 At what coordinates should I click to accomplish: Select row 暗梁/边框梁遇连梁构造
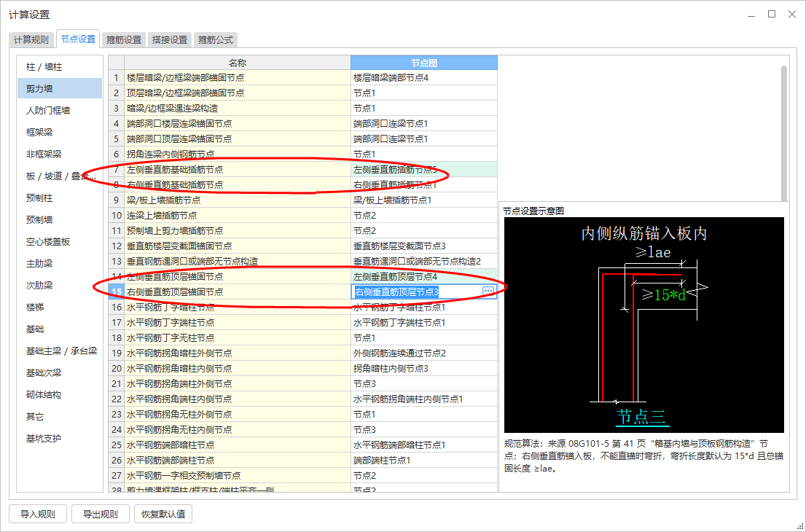pyautogui.click(x=238, y=109)
